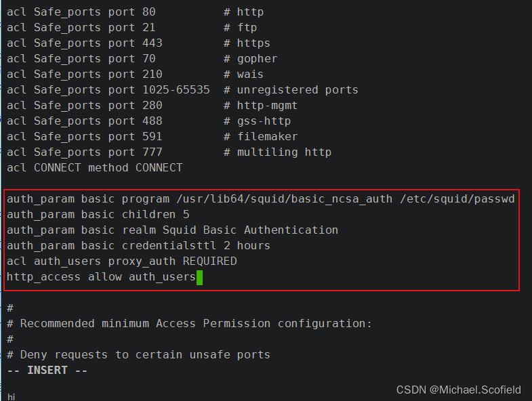Click 'acl CONNECT method CONNECT' line
532x401 pixels.
94,168
